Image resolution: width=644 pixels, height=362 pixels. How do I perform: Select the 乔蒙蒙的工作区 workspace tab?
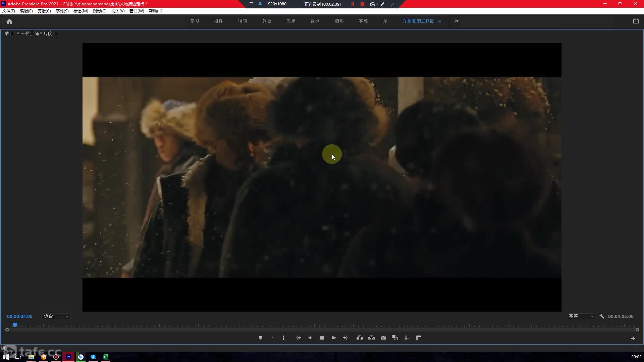418,21
